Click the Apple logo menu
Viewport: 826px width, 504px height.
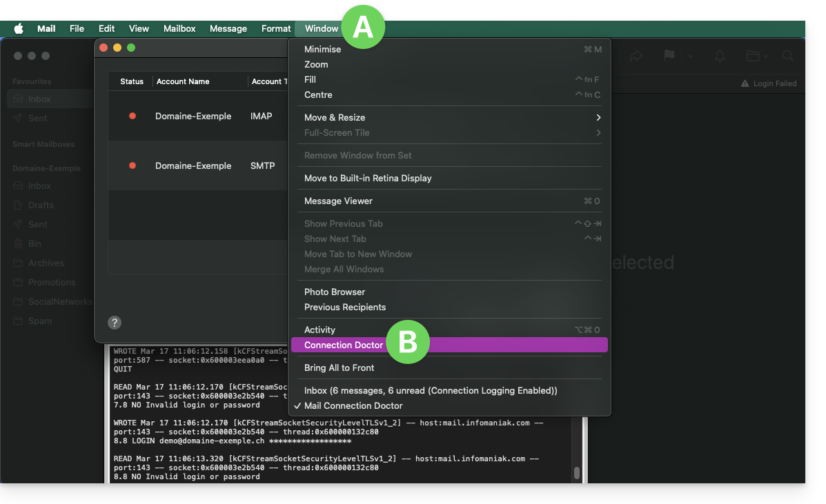(19, 28)
